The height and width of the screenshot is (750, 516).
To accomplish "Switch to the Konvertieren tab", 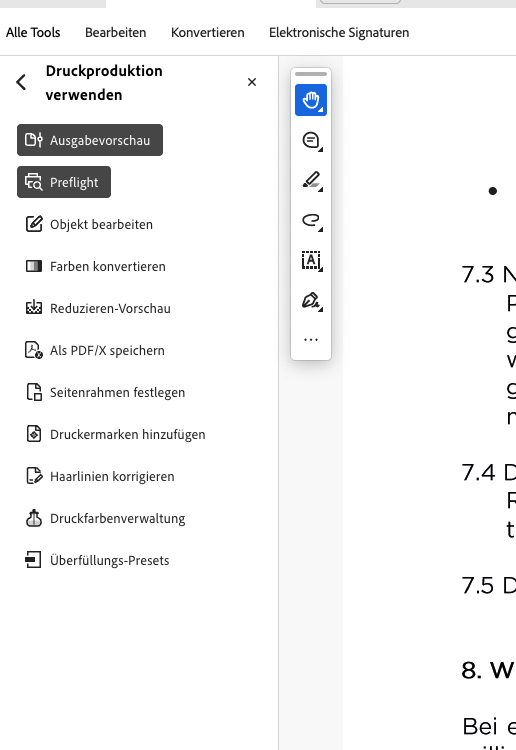I will tap(208, 33).
